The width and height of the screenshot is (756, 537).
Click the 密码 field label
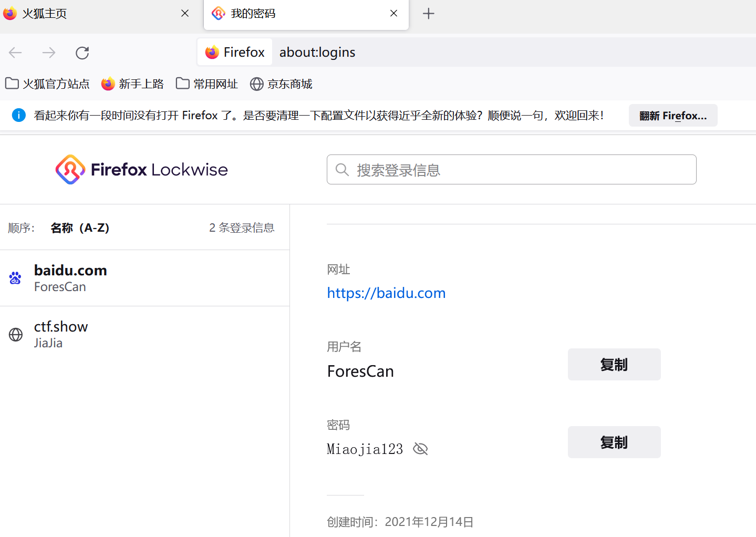pos(338,425)
